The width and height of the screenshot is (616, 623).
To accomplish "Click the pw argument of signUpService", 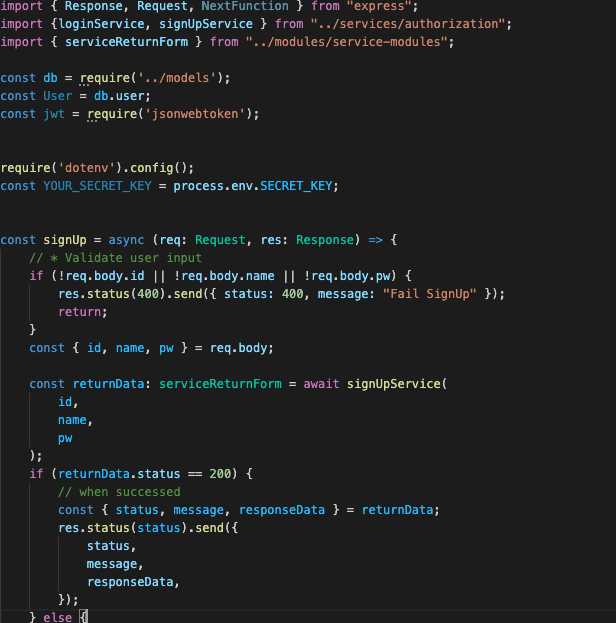I will click(65, 438).
